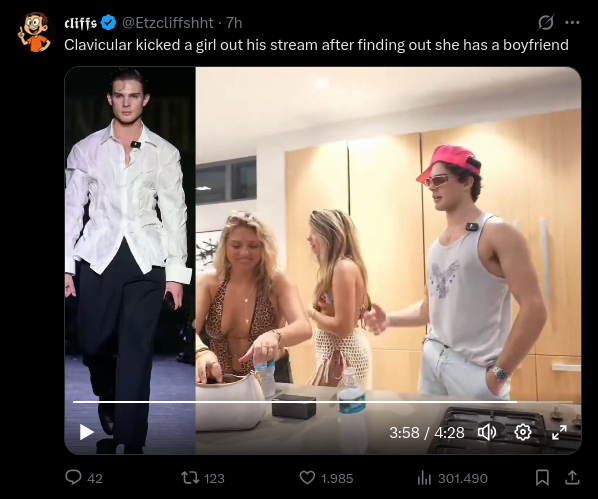Click the blue verified badge
Screen dimensions: 598x499
108,23
